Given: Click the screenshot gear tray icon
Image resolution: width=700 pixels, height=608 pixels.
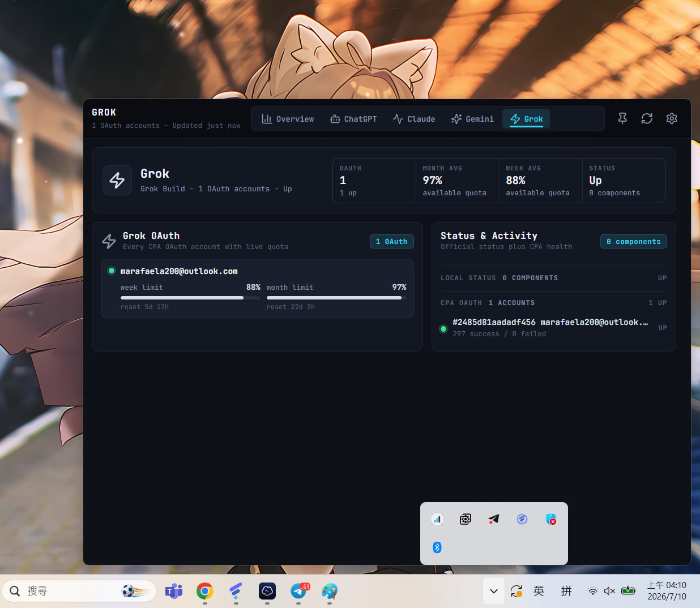Looking at the screenshot, I should click(x=466, y=519).
